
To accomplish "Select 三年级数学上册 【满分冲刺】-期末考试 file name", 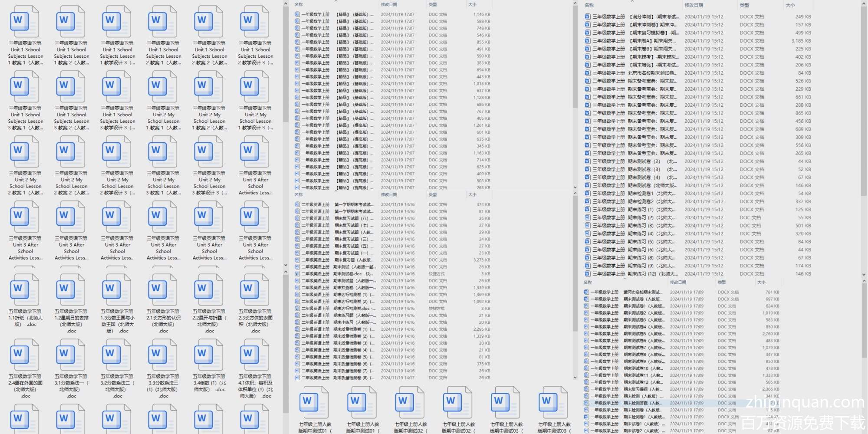I will tap(636, 16).
